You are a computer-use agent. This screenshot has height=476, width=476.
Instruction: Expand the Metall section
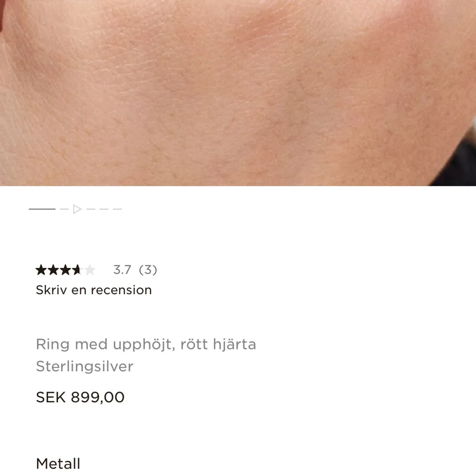click(58, 463)
